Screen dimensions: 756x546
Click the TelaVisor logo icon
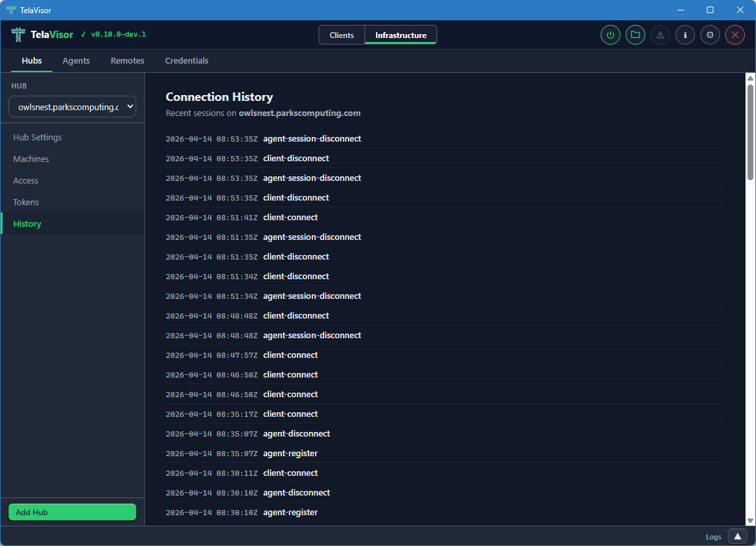click(18, 35)
